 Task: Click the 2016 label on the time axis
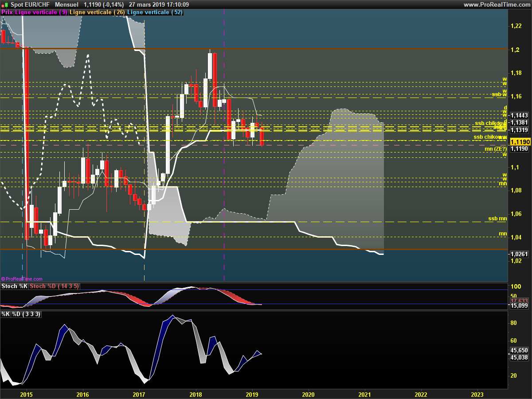click(x=83, y=394)
